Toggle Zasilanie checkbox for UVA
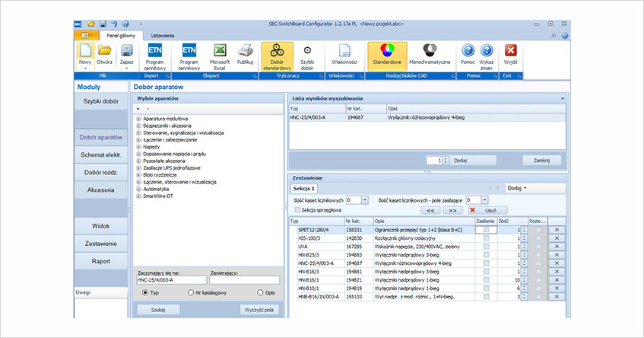 coord(487,247)
